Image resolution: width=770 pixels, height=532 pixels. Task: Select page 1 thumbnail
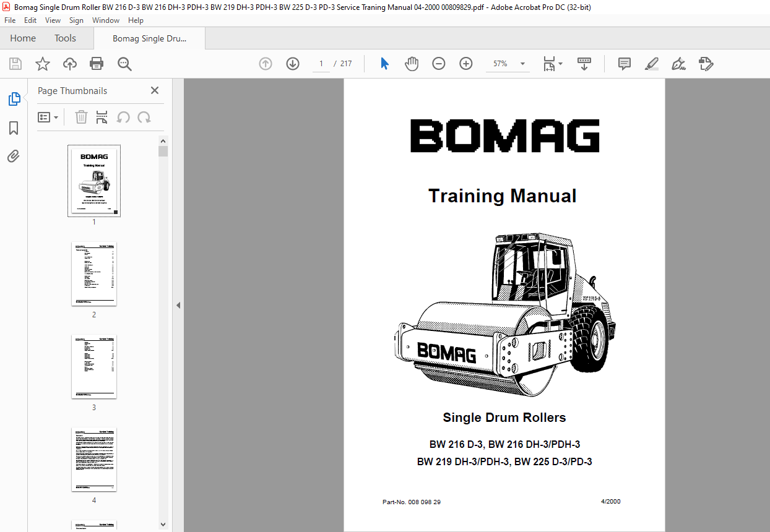(94, 181)
